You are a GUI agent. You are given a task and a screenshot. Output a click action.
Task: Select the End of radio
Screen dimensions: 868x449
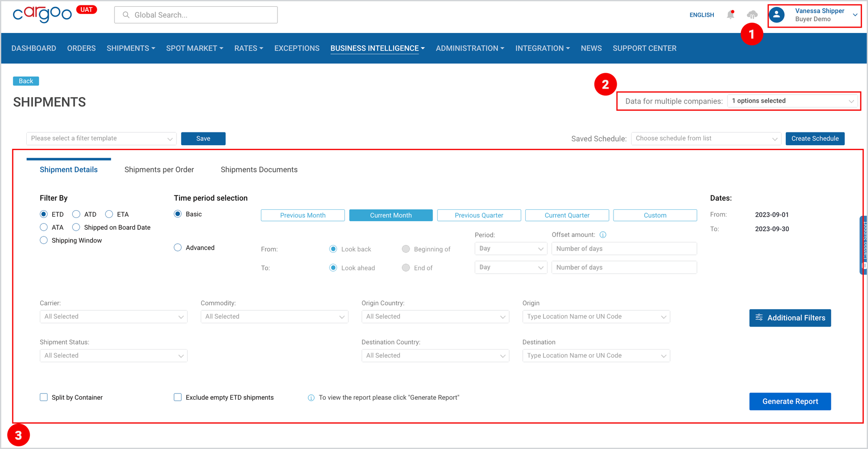point(406,268)
